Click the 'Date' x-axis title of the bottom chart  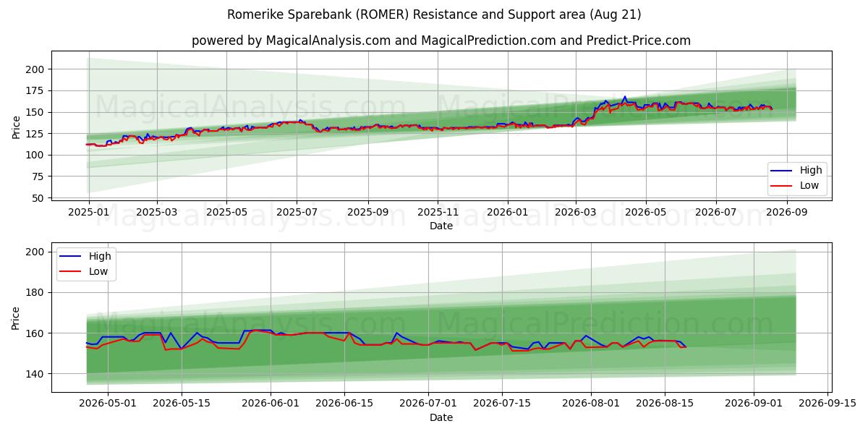point(441,417)
